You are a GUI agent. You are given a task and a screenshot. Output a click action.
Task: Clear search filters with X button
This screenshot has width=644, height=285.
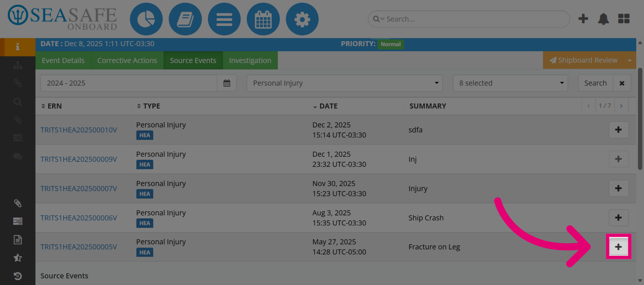click(622, 83)
